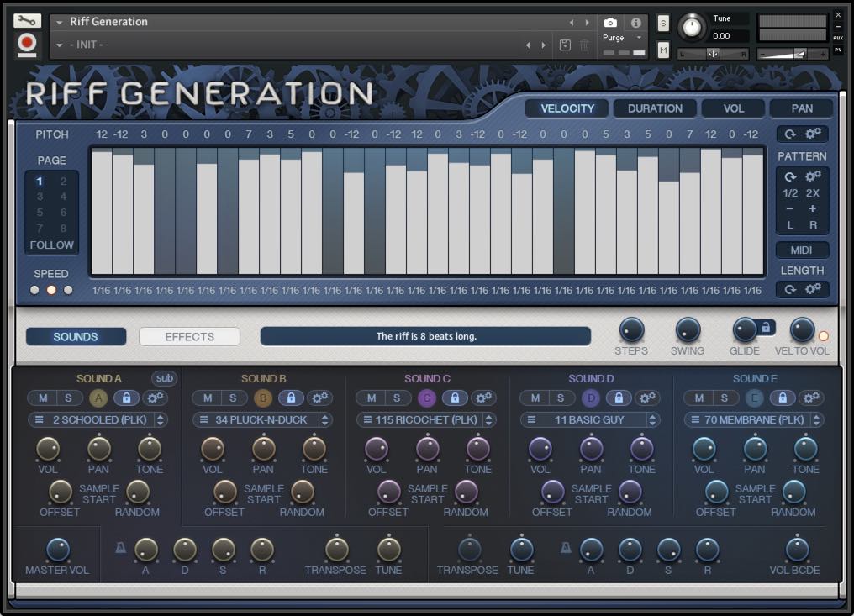Toggle the header S solo button

[x=663, y=23]
